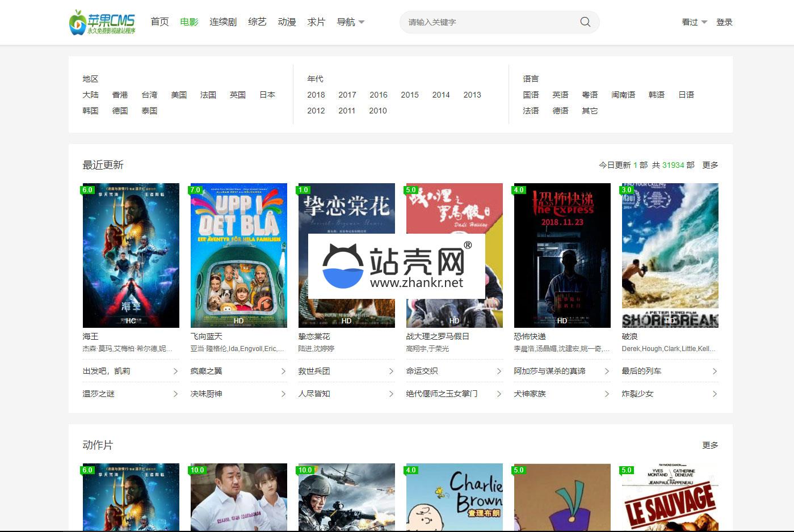The image size is (794, 532).
Task: Click the arrow next to 最后的列车
Action: [x=715, y=371]
